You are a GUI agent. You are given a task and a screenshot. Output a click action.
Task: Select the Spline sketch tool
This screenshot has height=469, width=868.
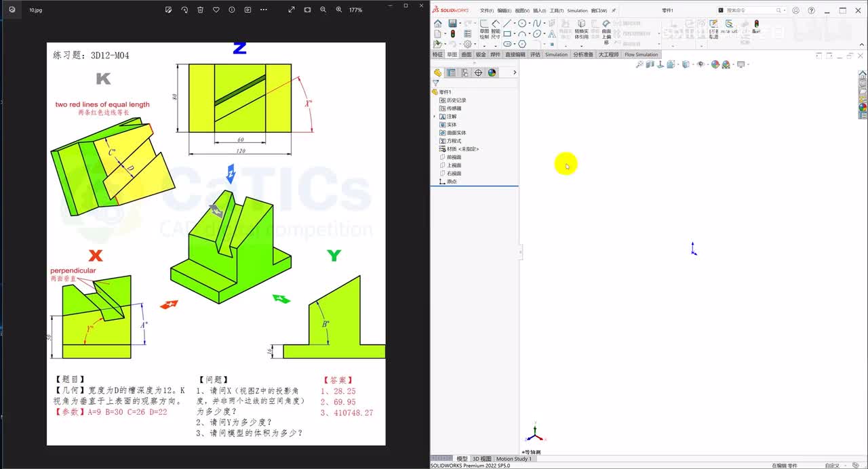pos(537,23)
